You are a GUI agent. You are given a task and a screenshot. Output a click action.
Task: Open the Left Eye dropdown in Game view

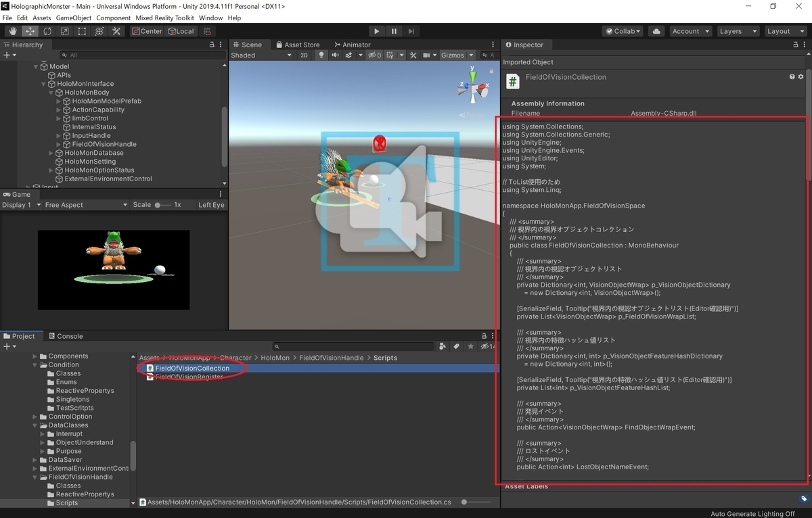tap(210, 205)
